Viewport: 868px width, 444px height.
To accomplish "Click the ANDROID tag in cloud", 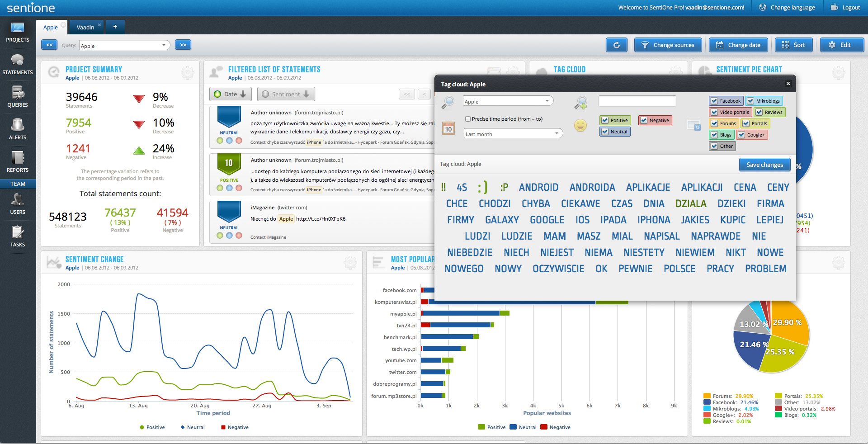I will pos(538,187).
